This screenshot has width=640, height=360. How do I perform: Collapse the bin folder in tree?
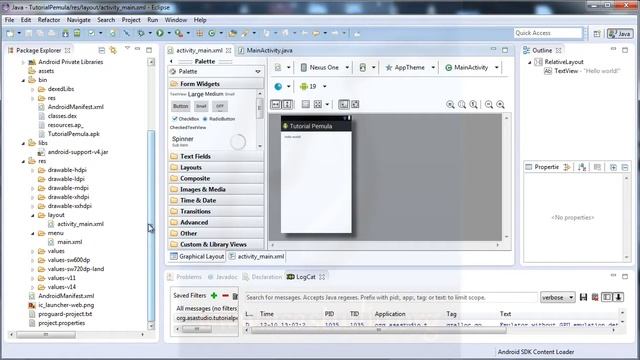coord(23,80)
